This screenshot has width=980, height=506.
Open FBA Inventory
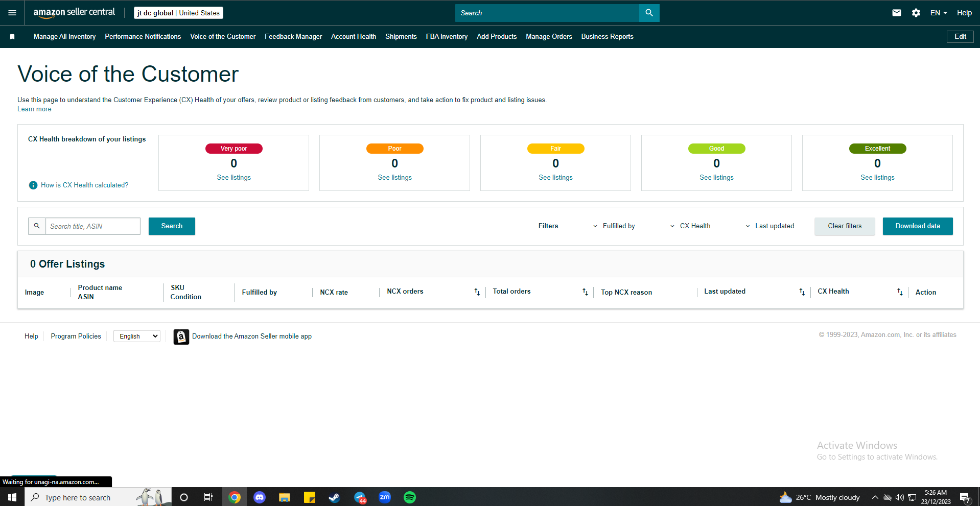pyautogui.click(x=447, y=37)
